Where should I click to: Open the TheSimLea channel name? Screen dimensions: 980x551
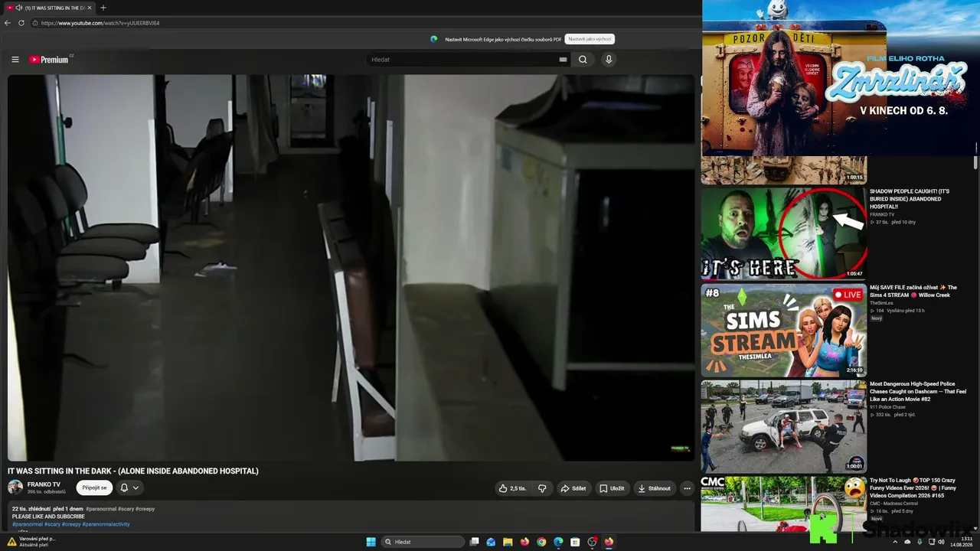click(x=881, y=303)
